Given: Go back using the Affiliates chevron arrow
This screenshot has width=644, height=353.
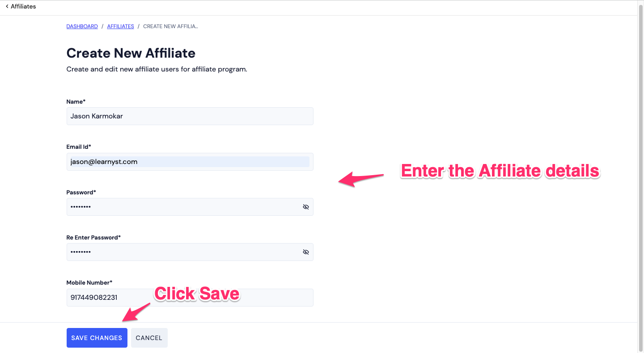Looking at the screenshot, I should tap(7, 6).
